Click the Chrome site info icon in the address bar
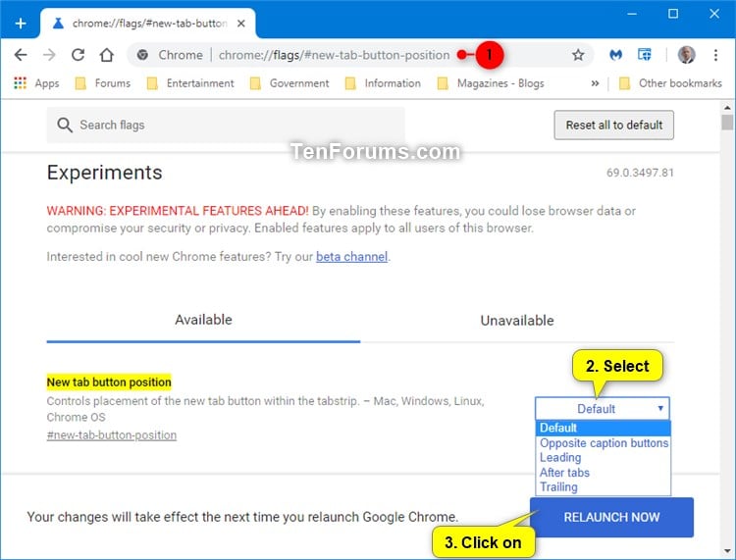This screenshot has width=736, height=560. coord(142,55)
